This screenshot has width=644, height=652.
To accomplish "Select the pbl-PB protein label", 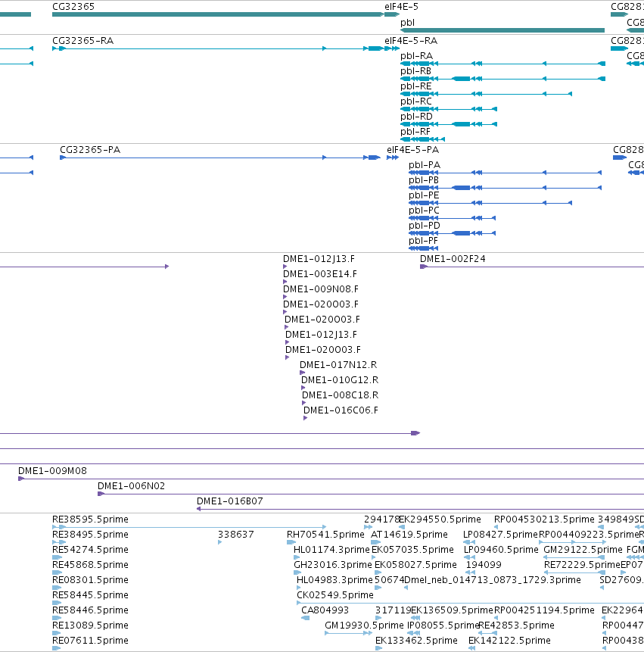I will tap(424, 180).
